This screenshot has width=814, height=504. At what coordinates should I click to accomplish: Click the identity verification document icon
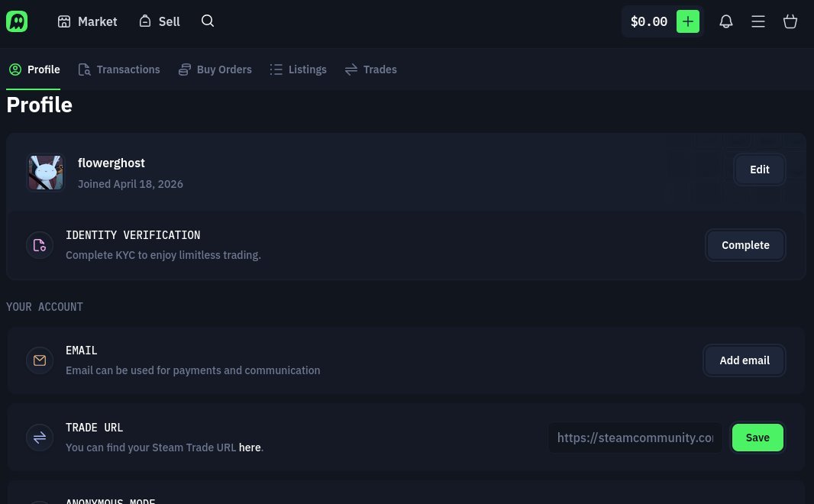[x=40, y=245]
